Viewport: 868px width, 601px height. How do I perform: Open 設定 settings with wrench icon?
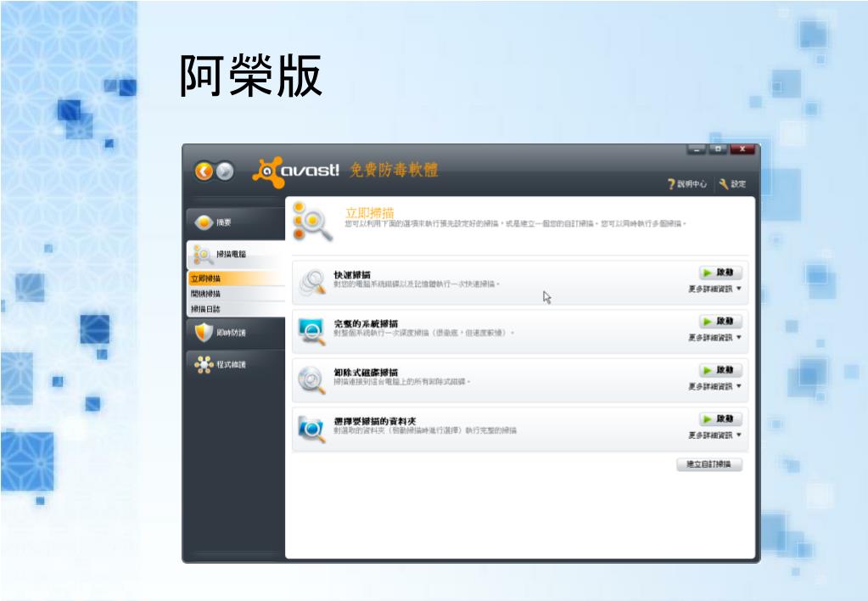pyautogui.click(x=732, y=184)
